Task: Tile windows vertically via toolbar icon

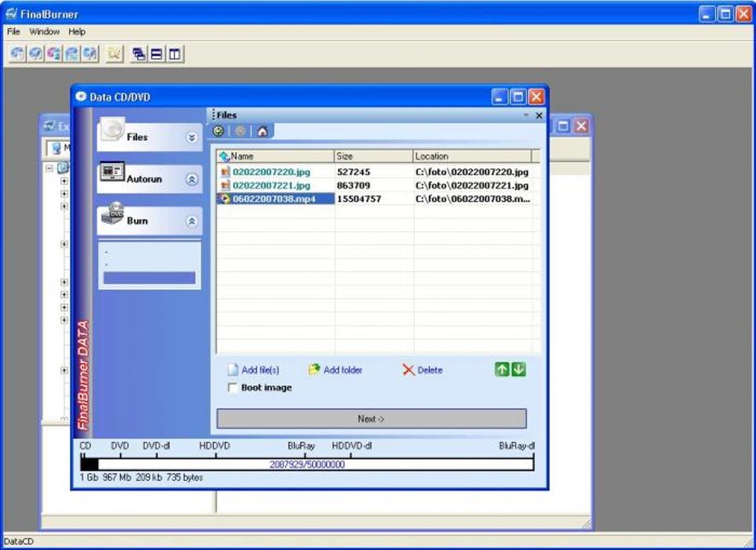Action: 174,54
